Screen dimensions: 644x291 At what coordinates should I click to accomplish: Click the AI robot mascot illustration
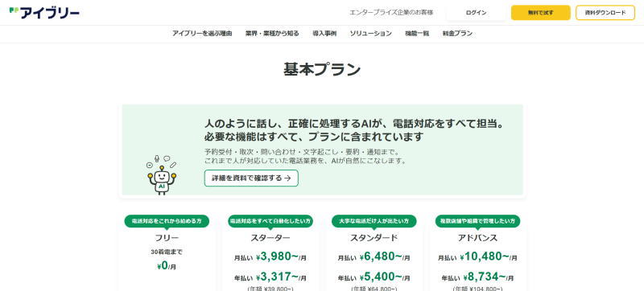pyautogui.click(x=162, y=174)
